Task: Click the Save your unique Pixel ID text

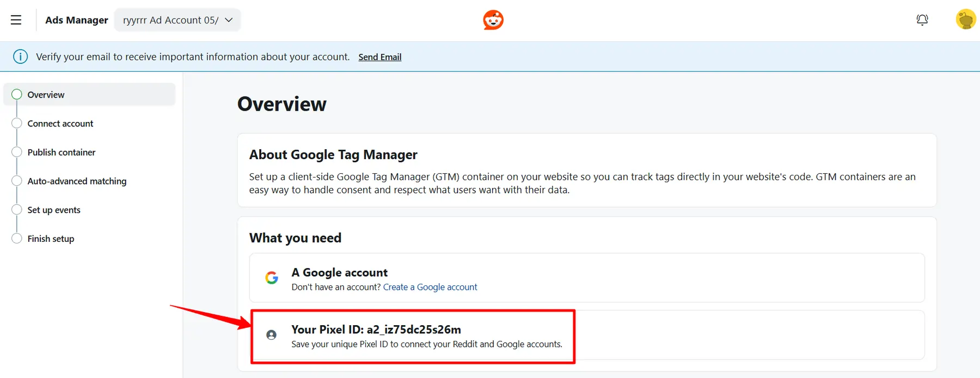Action: click(x=427, y=344)
